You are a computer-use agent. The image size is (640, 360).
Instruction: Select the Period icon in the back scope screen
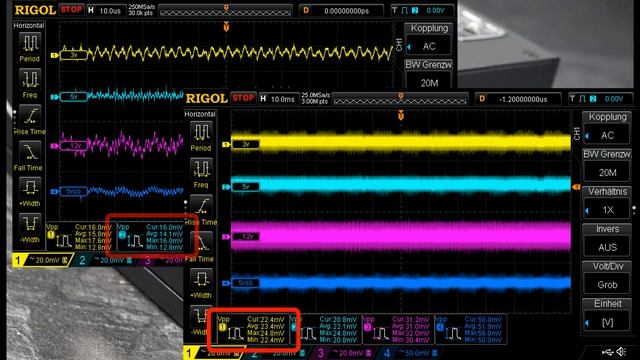tap(30, 42)
